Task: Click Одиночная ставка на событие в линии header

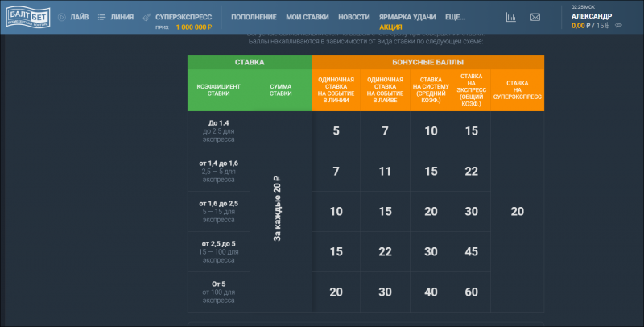Action: pyautogui.click(x=336, y=90)
